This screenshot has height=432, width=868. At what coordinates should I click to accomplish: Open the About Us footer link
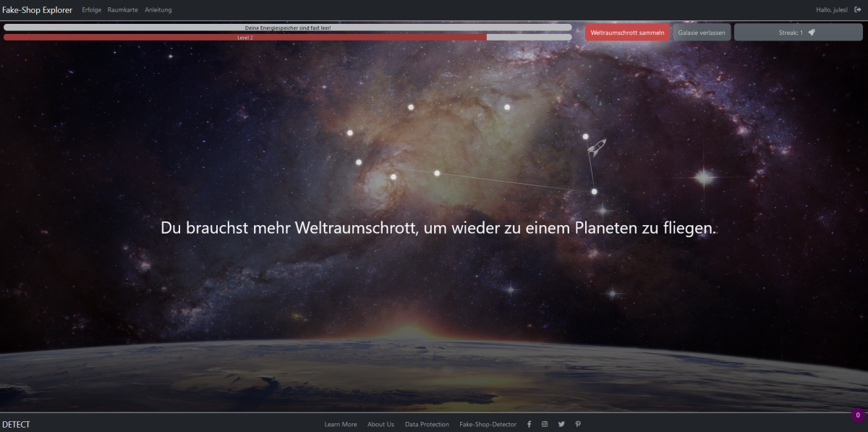380,424
